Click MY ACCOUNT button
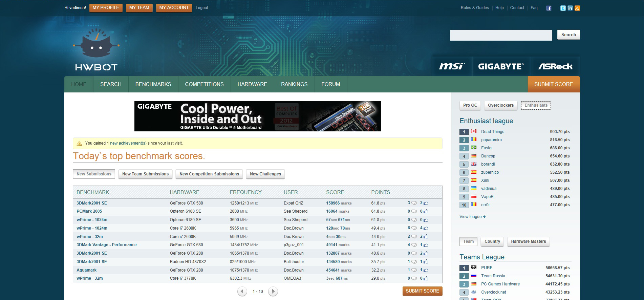This screenshot has height=300, width=644. click(x=174, y=8)
